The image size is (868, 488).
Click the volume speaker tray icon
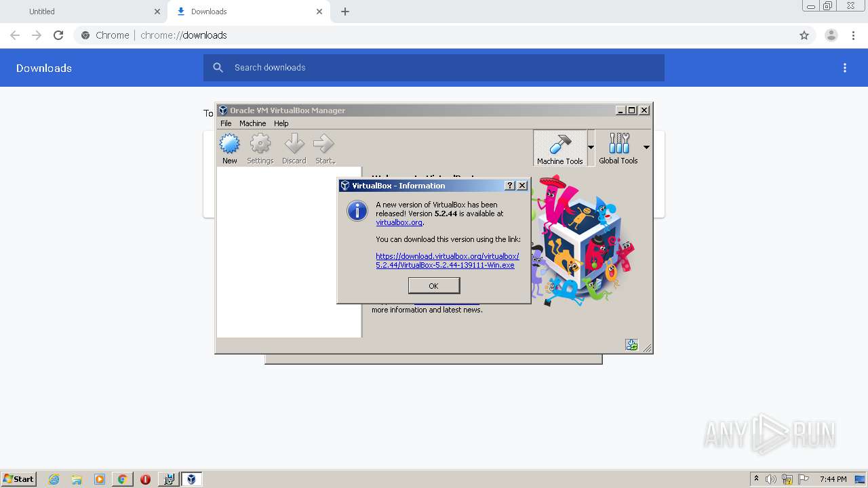tap(771, 479)
